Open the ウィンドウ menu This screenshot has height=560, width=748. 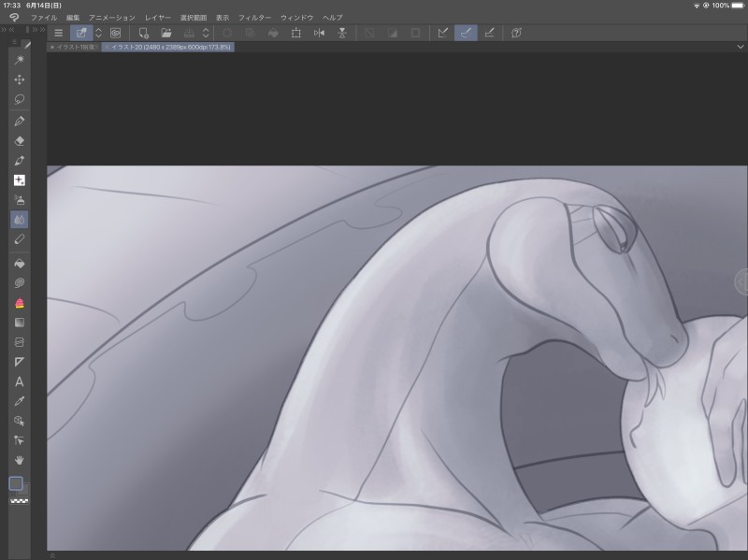pos(296,18)
